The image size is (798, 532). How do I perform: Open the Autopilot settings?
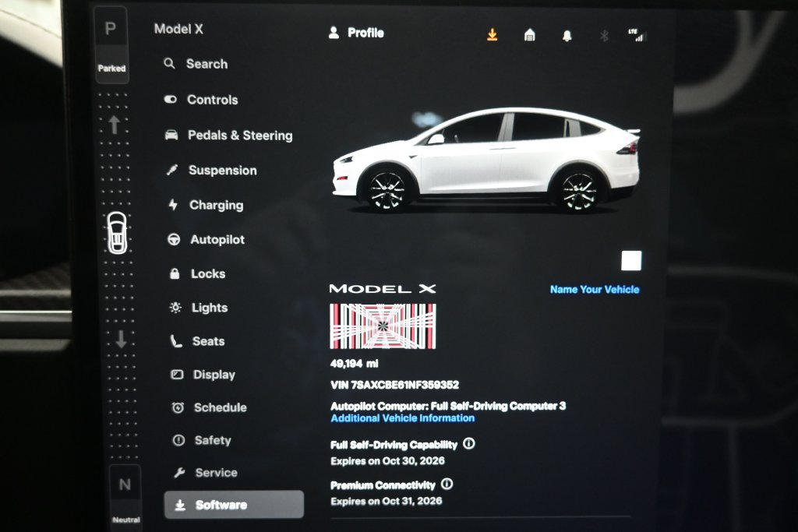tap(207, 240)
